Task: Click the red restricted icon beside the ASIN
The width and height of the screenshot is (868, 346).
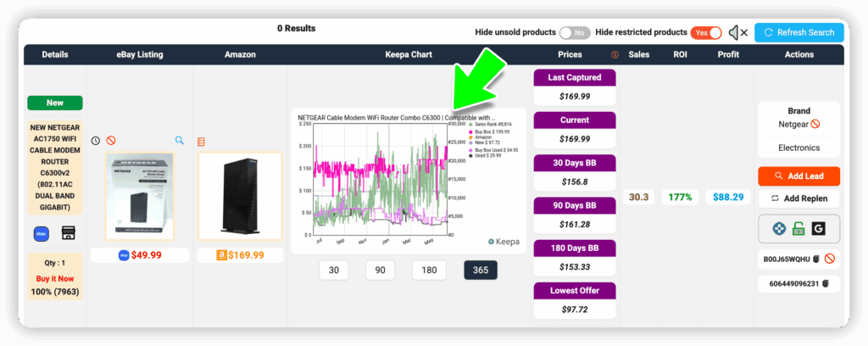Action: [829, 259]
